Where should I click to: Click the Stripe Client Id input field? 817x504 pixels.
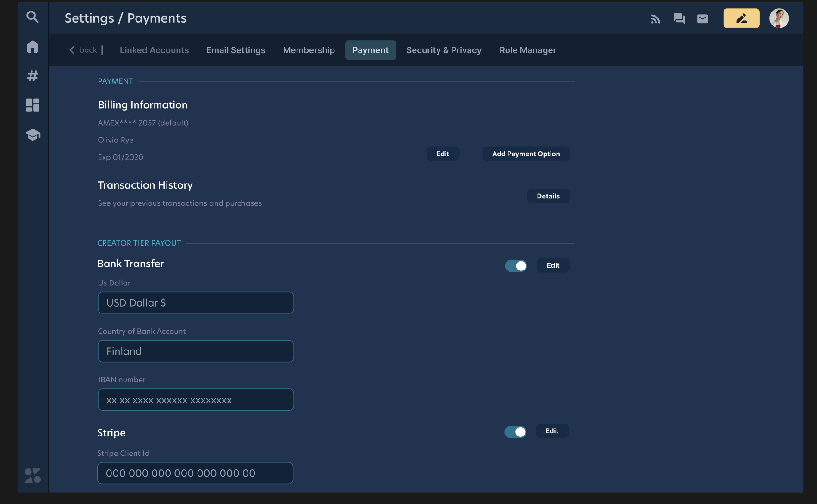195,473
